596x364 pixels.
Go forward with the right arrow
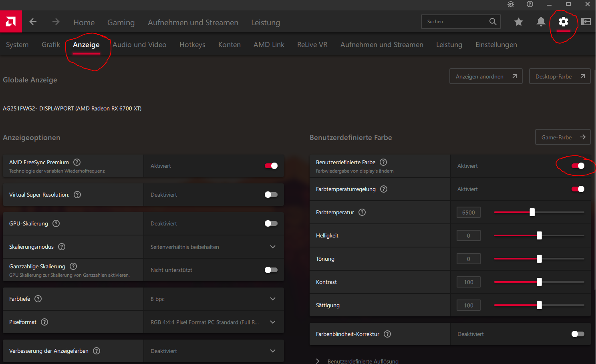tap(56, 22)
